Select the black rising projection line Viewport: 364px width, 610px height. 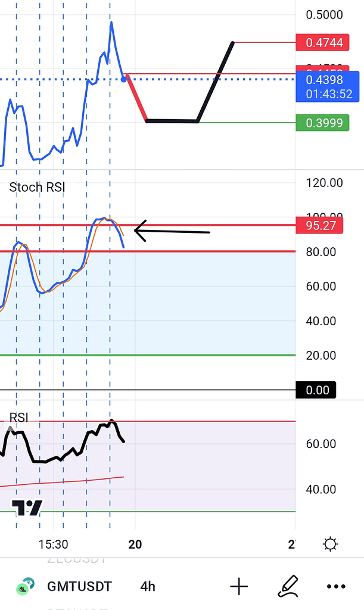point(216,81)
